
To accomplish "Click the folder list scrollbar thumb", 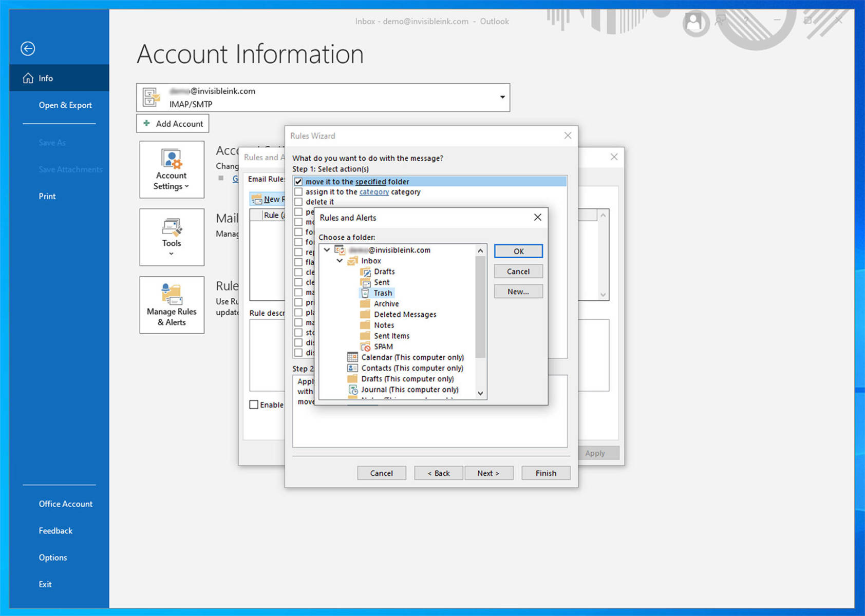I will point(480,306).
